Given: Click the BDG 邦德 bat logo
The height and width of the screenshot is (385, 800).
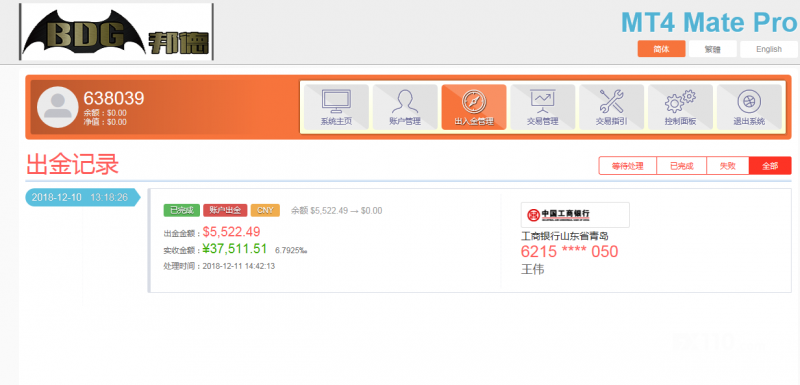Looking at the screenshot, I should point(116,32).
